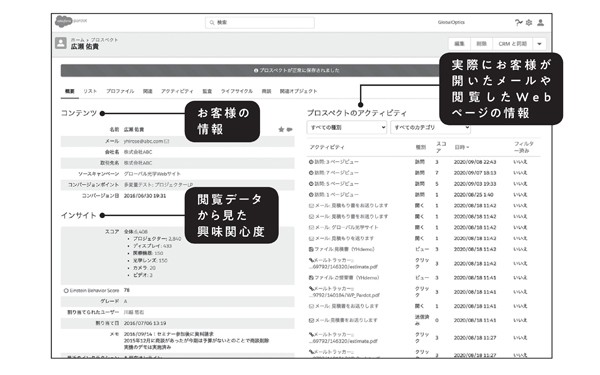600x375 pixels.
Task: Click the date 2020/09/07 18:13
Action: (475, 173)
